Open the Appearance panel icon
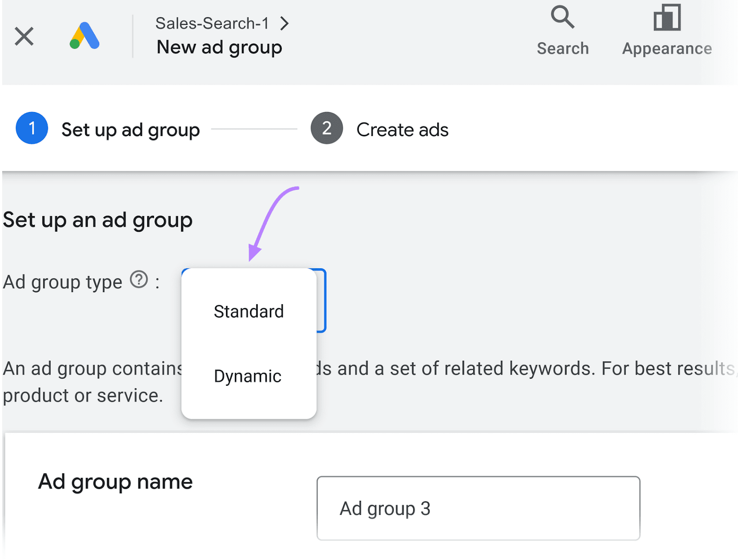 667,18
